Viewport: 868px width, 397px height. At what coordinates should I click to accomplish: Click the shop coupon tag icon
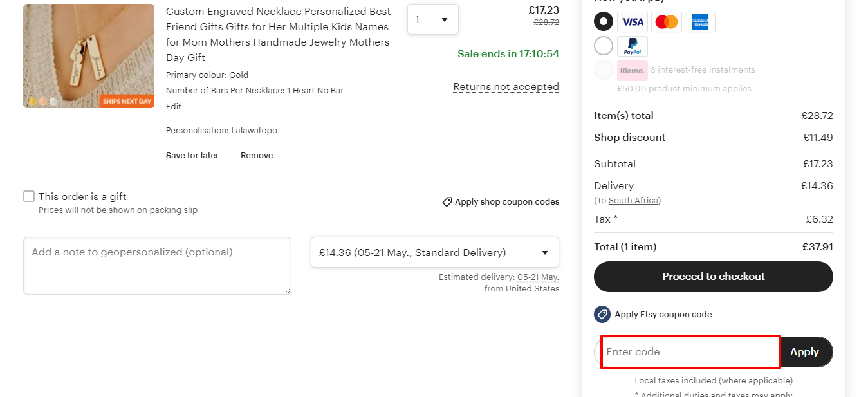[447, 202]
